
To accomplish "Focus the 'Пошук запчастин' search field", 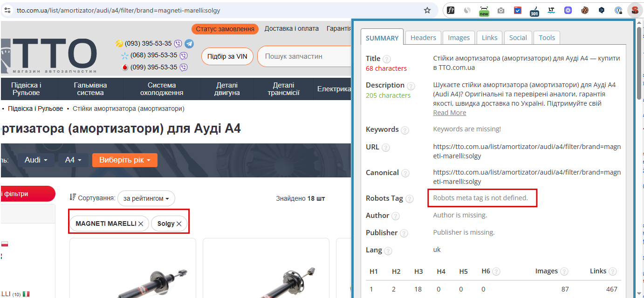I will [x=305, y=56].
